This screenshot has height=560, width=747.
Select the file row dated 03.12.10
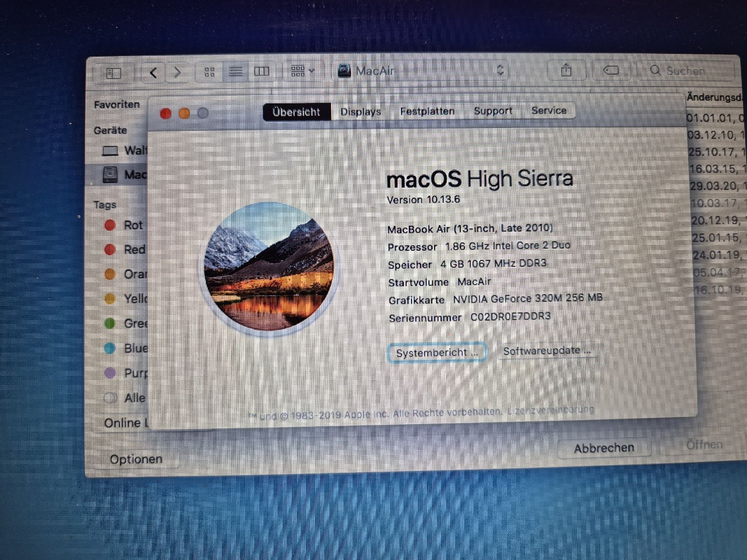coord(716,135)
